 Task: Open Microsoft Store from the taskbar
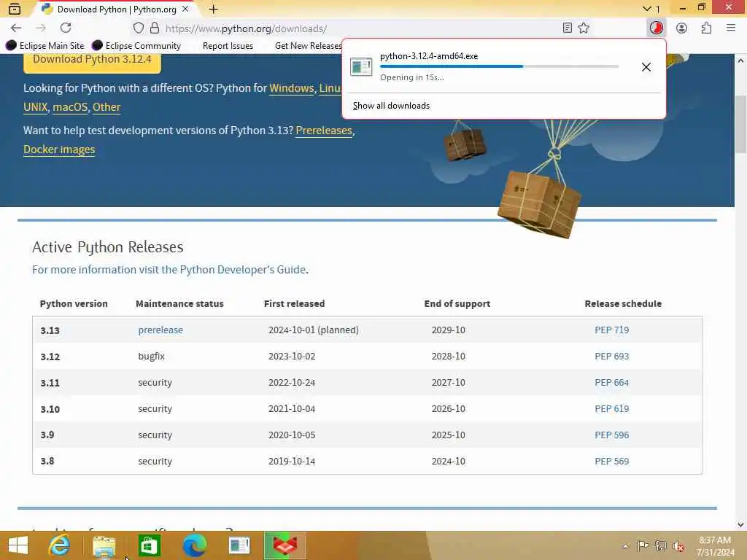[x=149, y=545]
